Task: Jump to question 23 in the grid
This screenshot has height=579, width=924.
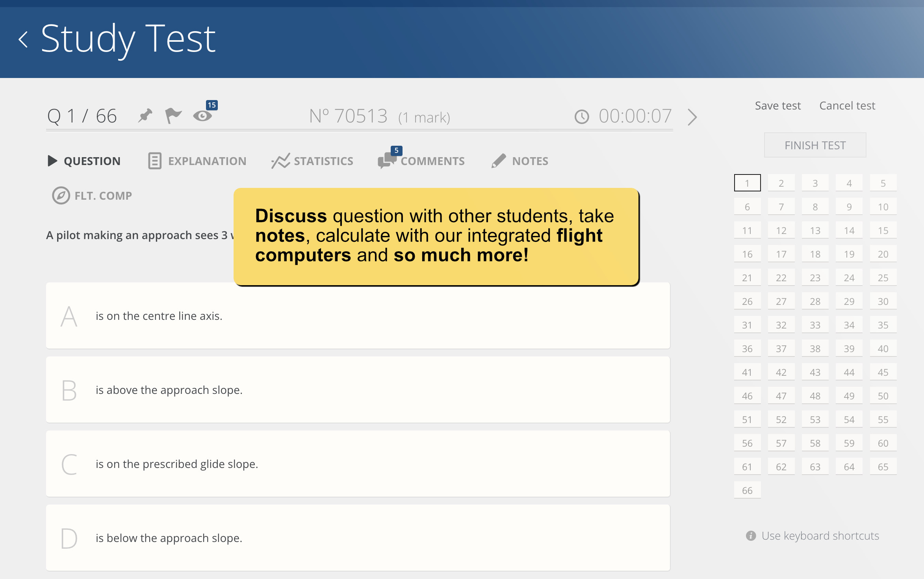Action: click(815, 278)
